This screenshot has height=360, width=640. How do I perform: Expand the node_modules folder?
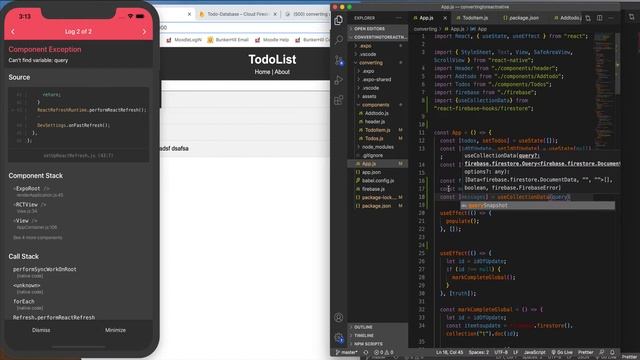click(x=378, y=147)
